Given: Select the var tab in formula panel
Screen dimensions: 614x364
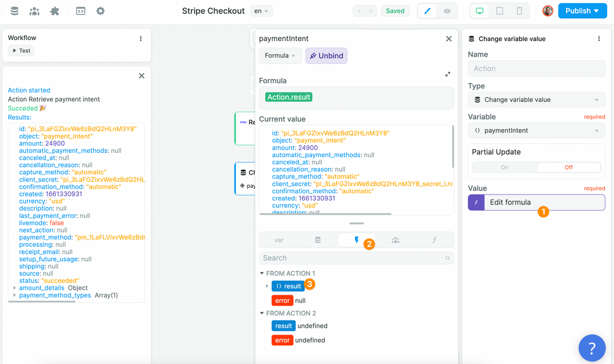Looking at the screenshot, I should 279,240.
